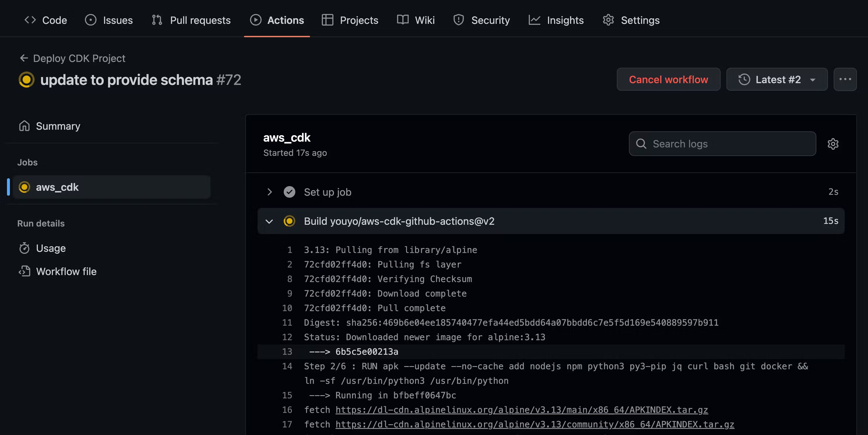Click the run status icon beside title #72
868x435 pixels.
[x=27, y=80]
